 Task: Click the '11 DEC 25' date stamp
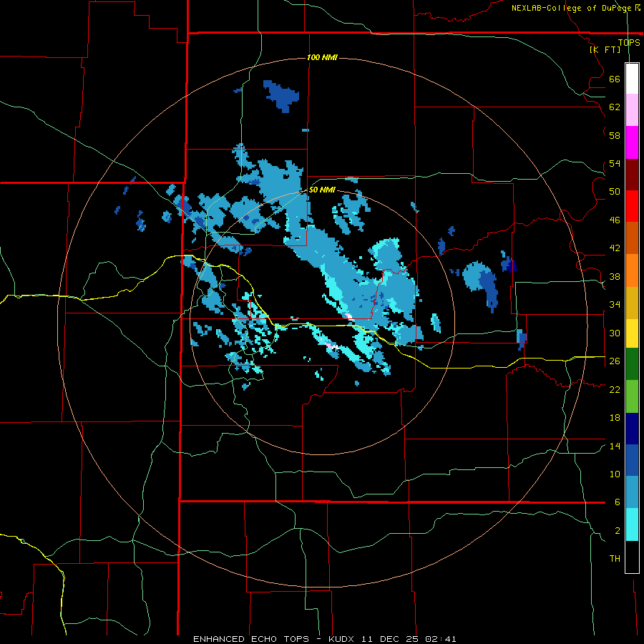(x=389, y=639)
